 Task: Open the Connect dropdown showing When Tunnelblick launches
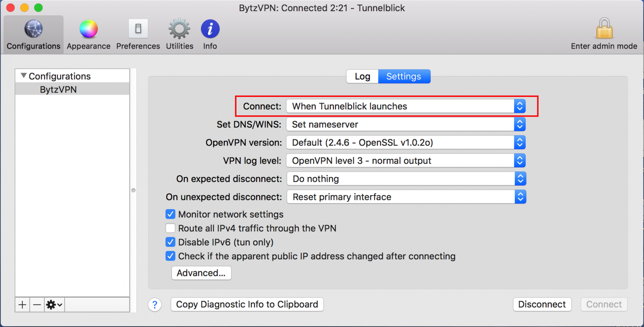406,106
